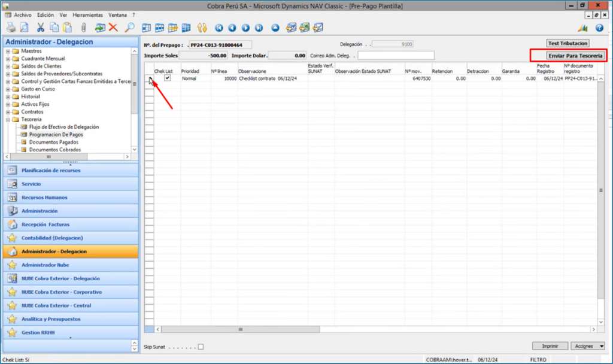Image resolution: width=613 pixels, height=364 pixels.
Task: Click the paperclip Links icon
Action: 83,28
